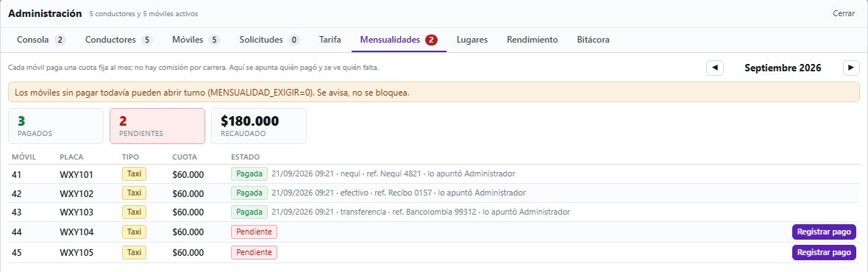Click the Pagada badge for WXY101

(249, 174)
